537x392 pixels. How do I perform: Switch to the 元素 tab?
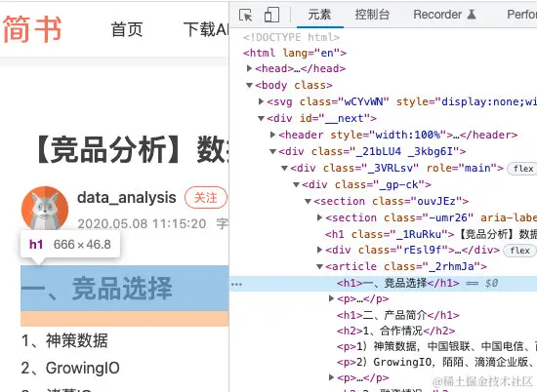pos(319,15)
